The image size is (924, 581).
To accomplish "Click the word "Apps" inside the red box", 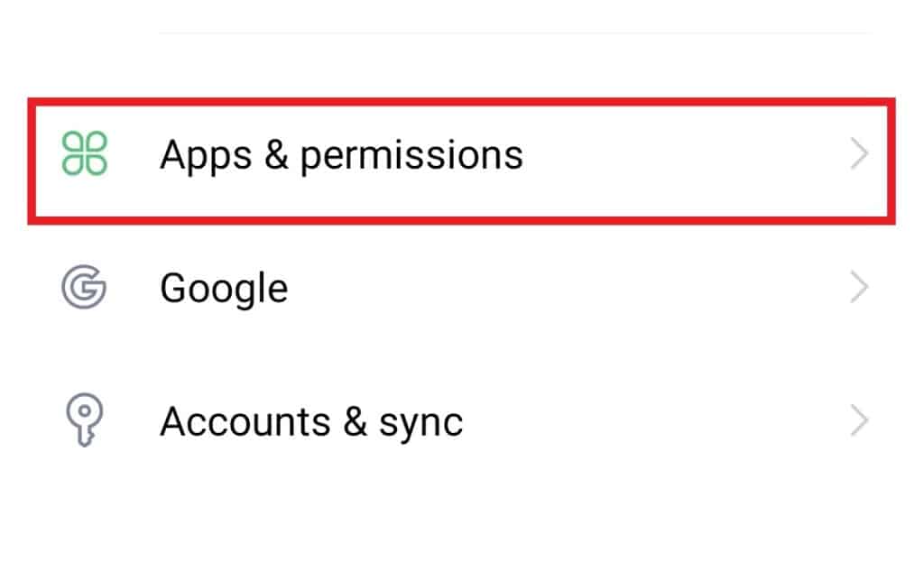I will 206,157.
